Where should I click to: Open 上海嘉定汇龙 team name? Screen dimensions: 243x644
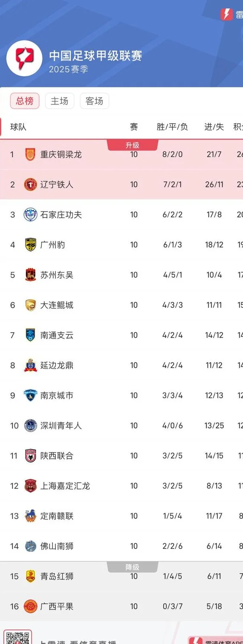point(65,486)
